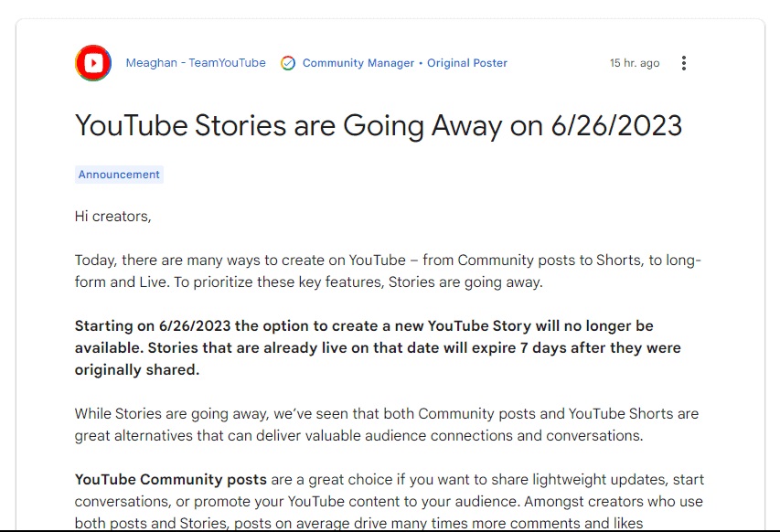
Task: Select the red play-button logo next to Meaghan
Action: coord(91,63)
